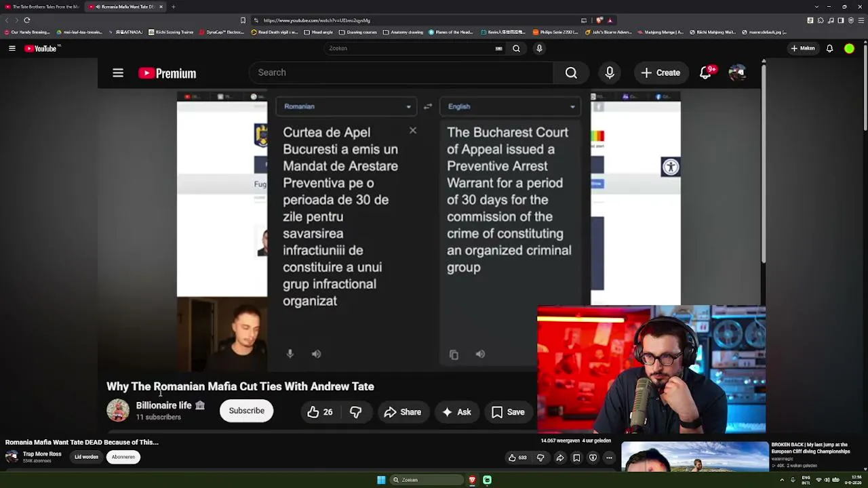Click the Abonneren button
868x488 pixels.
coord(123,457)
